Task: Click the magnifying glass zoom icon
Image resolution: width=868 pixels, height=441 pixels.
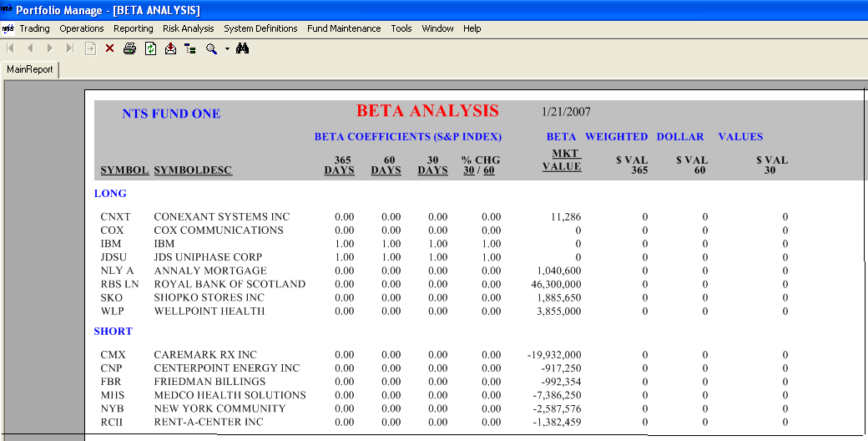Action: click(x=211, y=48)
